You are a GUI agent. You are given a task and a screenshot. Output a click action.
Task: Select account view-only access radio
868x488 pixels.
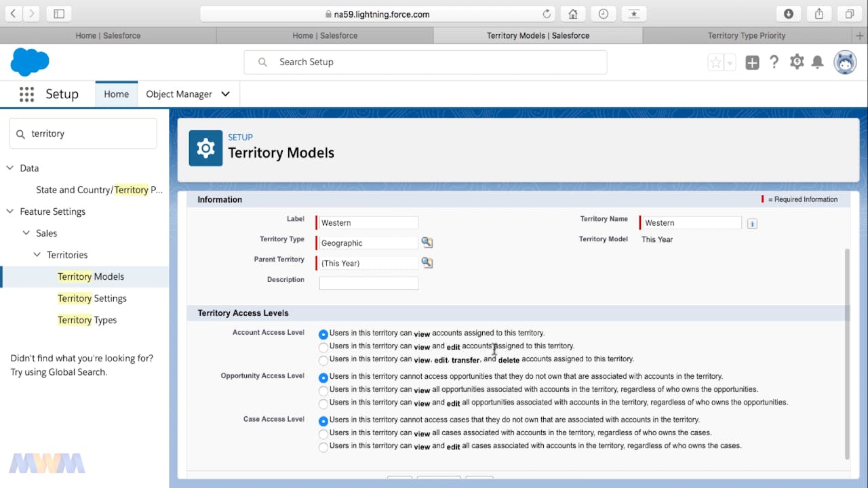click(323, 334)
